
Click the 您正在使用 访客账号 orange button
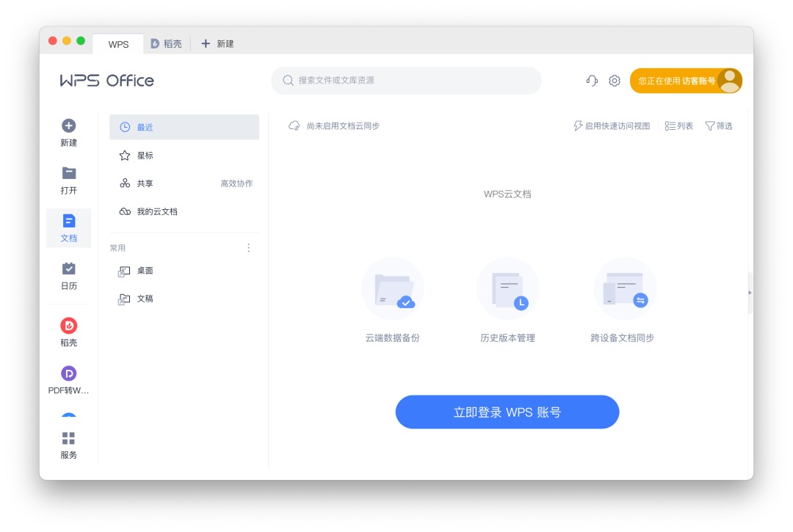tap(686, 81)
